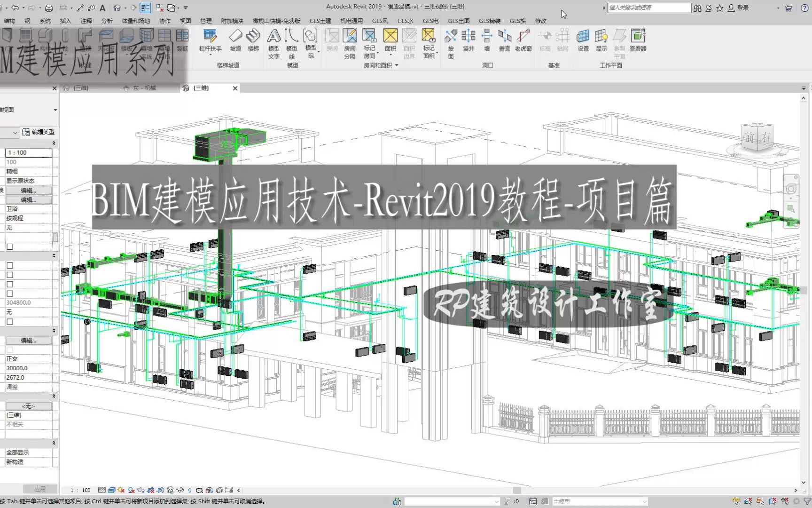Switch to the 视图 ribbon tab
The width and height of the screenshot is (812, 508).
[x=186, y=21]
